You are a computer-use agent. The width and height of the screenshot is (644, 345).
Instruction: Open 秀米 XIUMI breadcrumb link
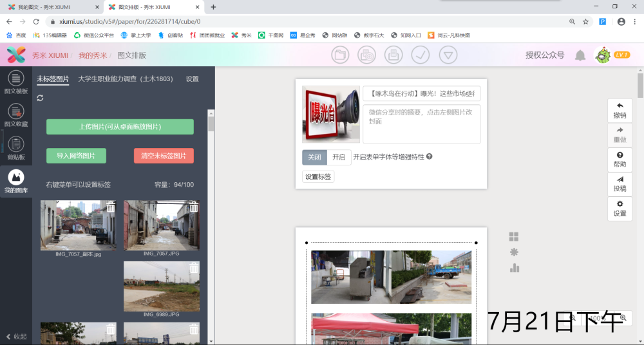click(50, 55)
